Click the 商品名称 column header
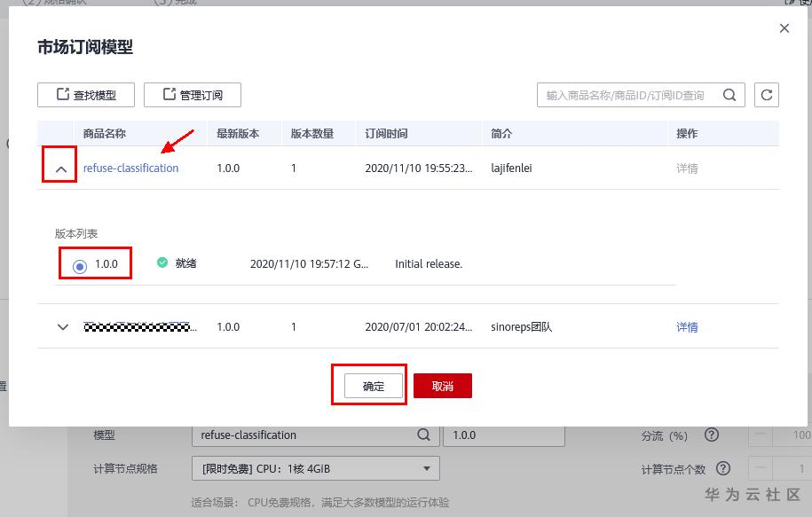The image size is (812, 517). [104, 134]
